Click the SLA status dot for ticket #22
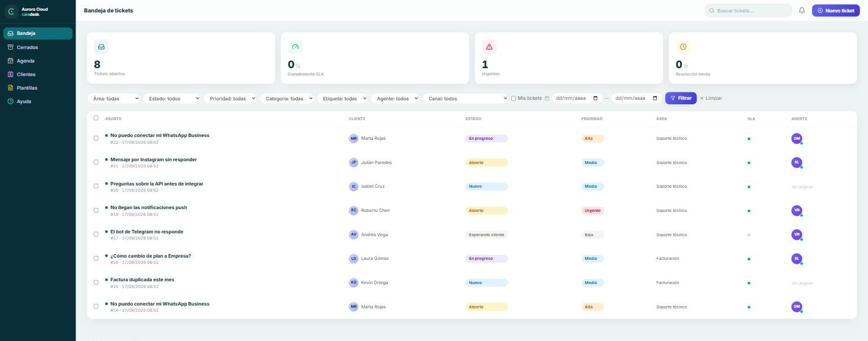Image resolution: width=868 pixels, height=341 pixels. pyautogui.click(x=749, y=139)
